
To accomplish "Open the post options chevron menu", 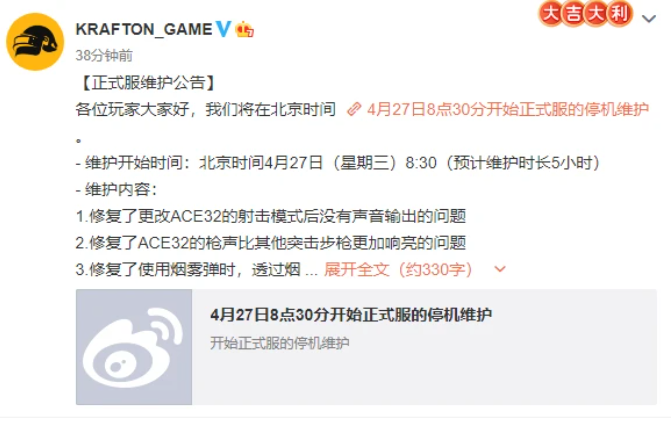I will pos(649,18).
